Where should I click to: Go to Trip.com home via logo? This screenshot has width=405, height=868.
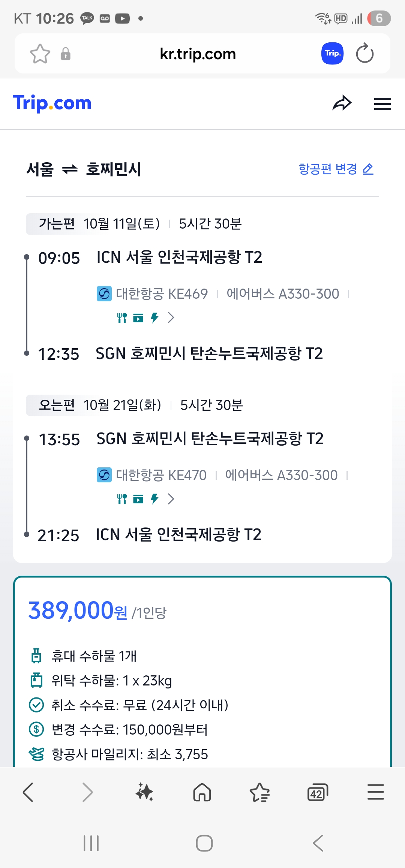[x=52, y=103]
